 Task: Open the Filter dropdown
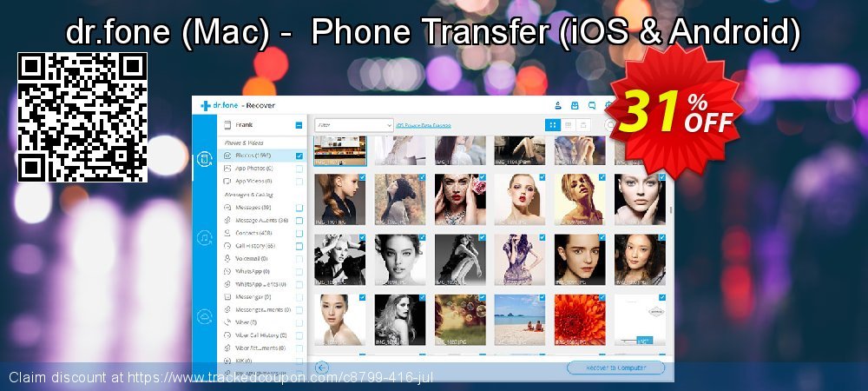pos(354,125)
